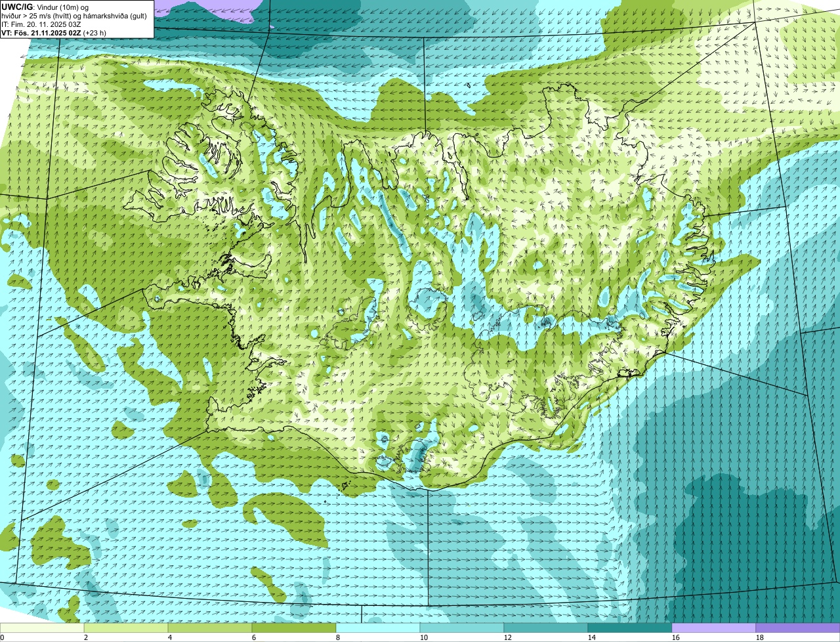This screenshot has height=642, width=840.
Task: Click the line "hviður > 25 m/s (hvítt) og hámarkshviða (gult)"
Action: click(74, 15)
